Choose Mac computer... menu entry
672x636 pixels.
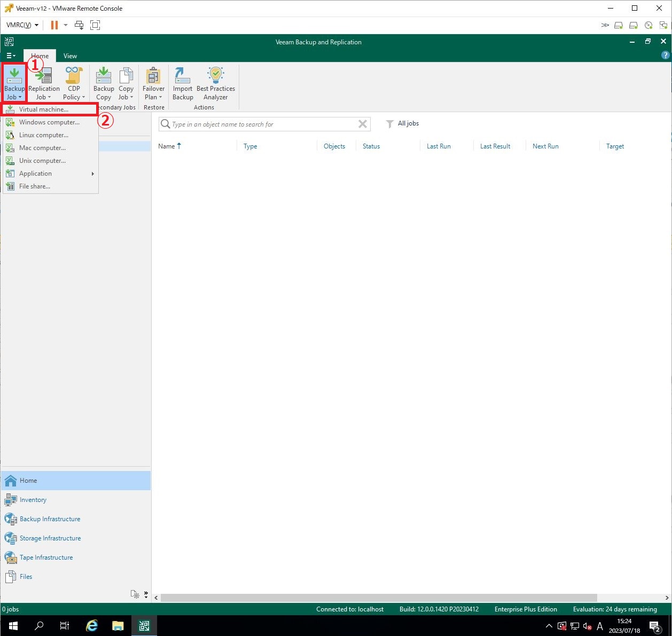point(50,148)
